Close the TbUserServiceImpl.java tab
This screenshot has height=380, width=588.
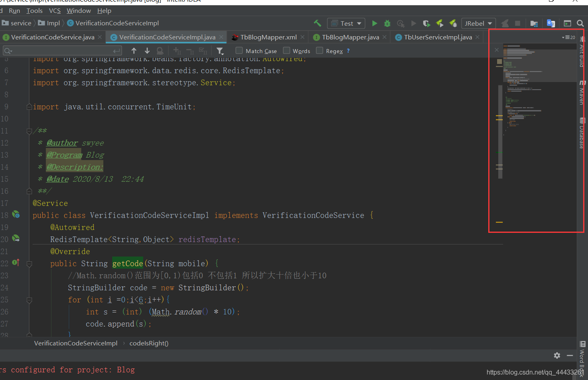pos(477,37)
